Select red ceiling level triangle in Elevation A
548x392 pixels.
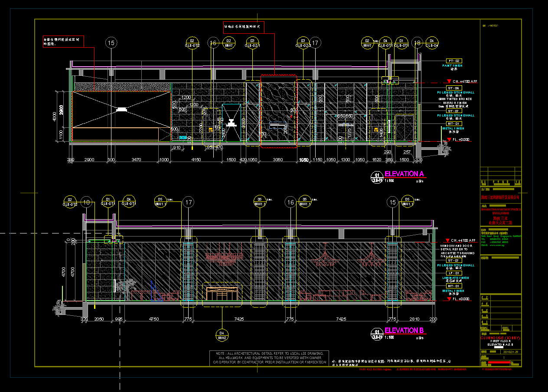(x=448, y=81)
